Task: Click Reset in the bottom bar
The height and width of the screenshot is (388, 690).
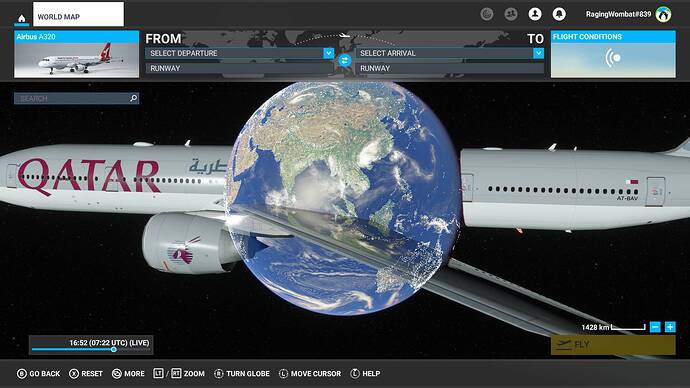Action: [x=86, y=373]
